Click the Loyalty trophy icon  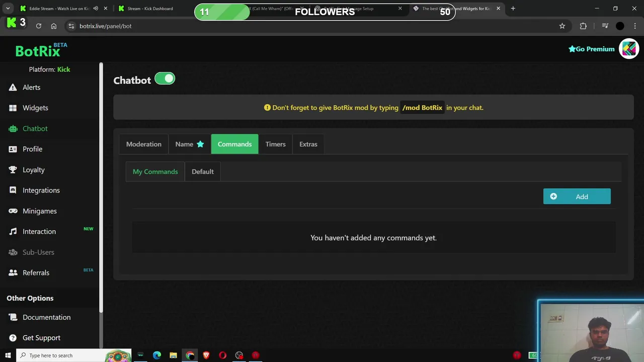[x=13, y=170]
